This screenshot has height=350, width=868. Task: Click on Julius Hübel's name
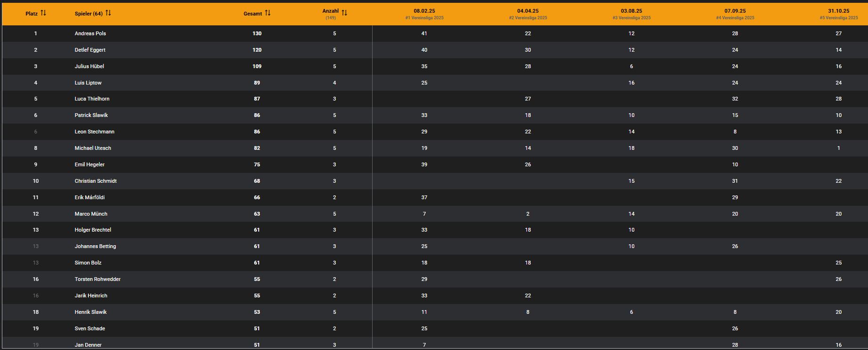[x=89, y=66]
